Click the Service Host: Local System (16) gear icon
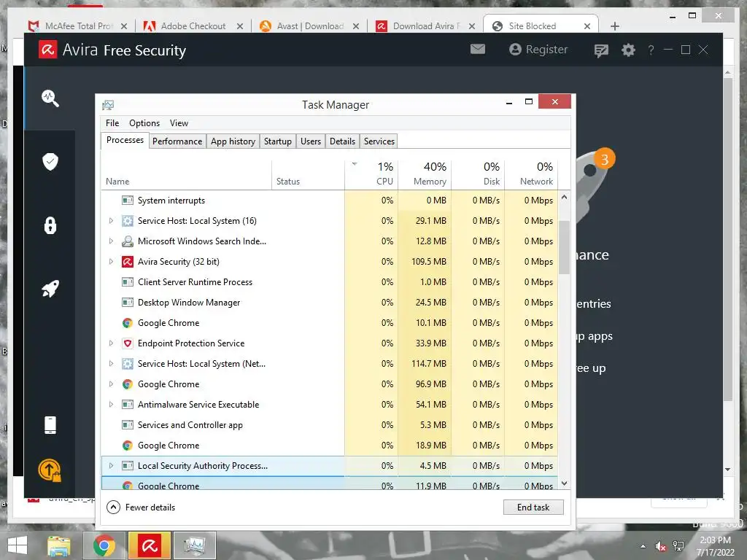This screenshot has height=560, width=747. (127, 220)
